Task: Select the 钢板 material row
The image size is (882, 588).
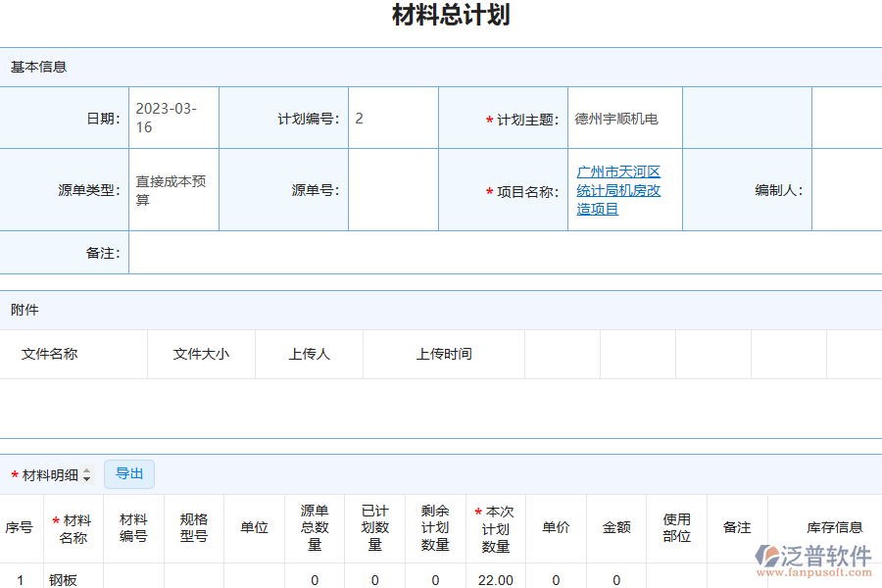Action: (x=73, y=578)
